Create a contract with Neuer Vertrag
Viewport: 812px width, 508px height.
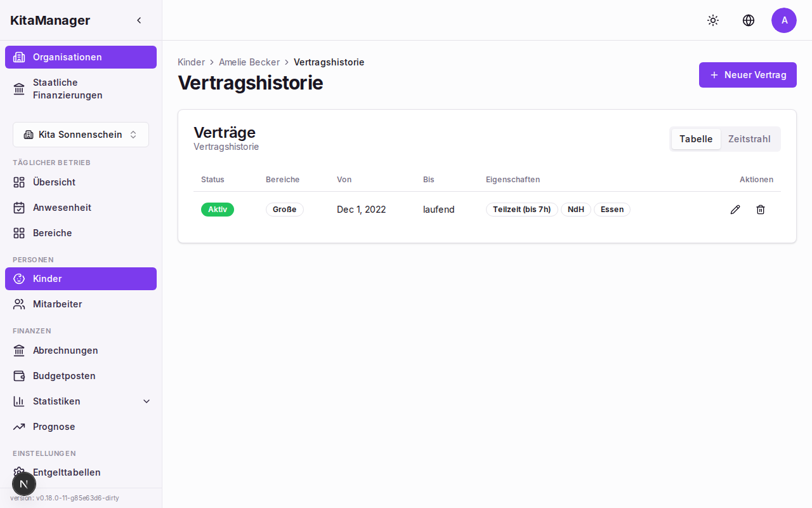pyautogui.click(x=747, y=75)
